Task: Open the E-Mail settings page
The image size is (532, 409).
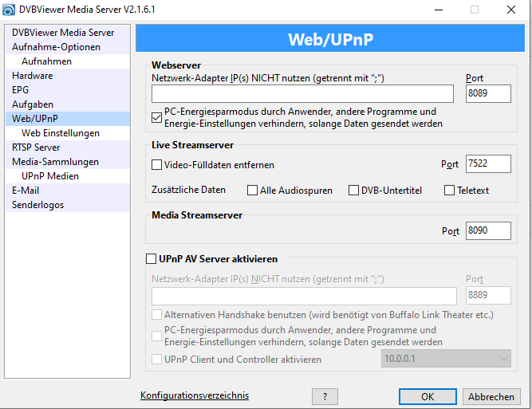Action: click(x=68, y=191)
